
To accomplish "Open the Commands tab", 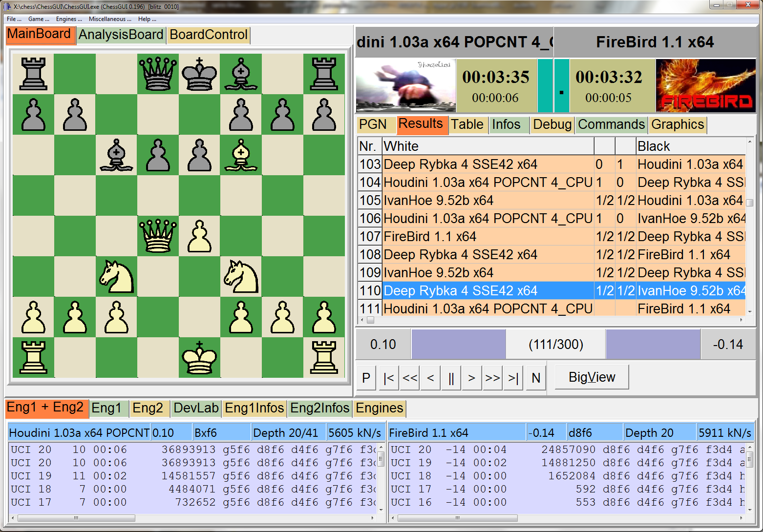I will (612, 124).
